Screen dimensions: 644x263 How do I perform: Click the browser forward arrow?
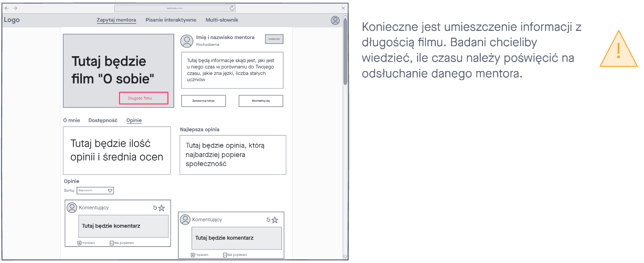click(x=15, y=8)
